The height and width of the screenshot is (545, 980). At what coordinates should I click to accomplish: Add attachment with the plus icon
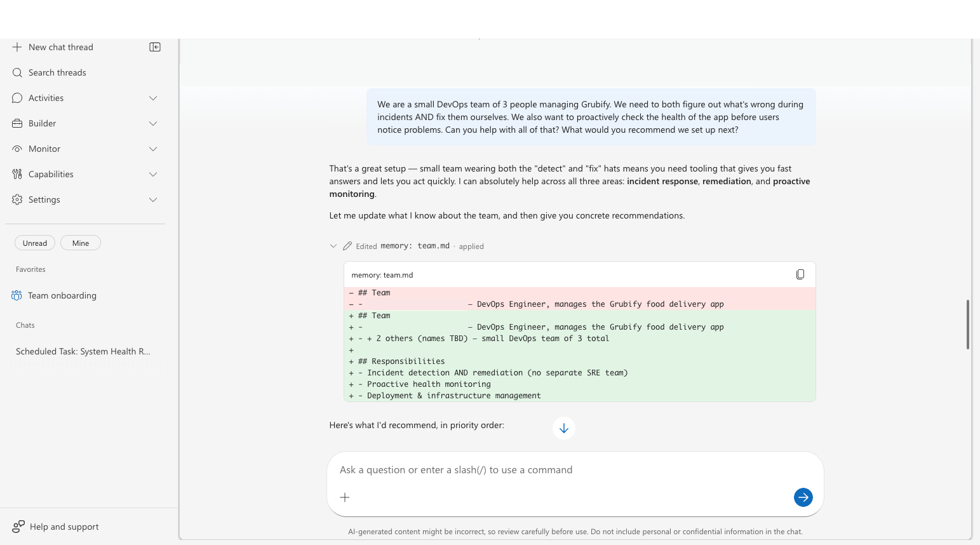coord(345,497)
